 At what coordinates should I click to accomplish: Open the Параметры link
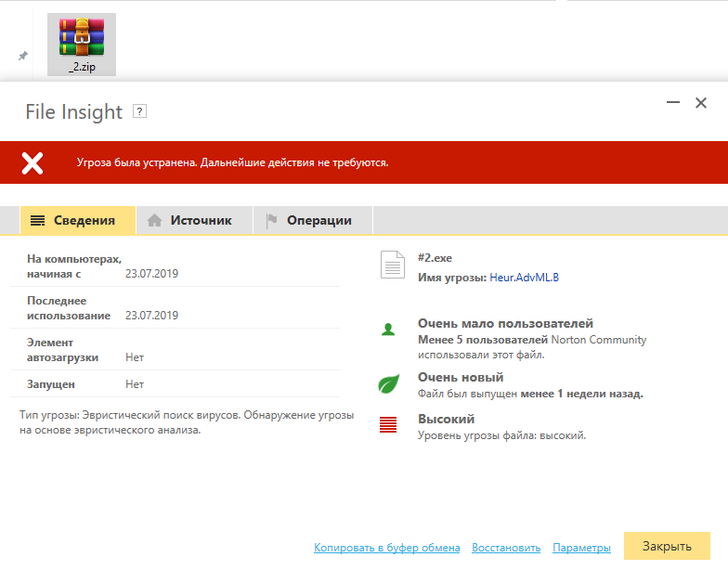(x=581, y=548)
